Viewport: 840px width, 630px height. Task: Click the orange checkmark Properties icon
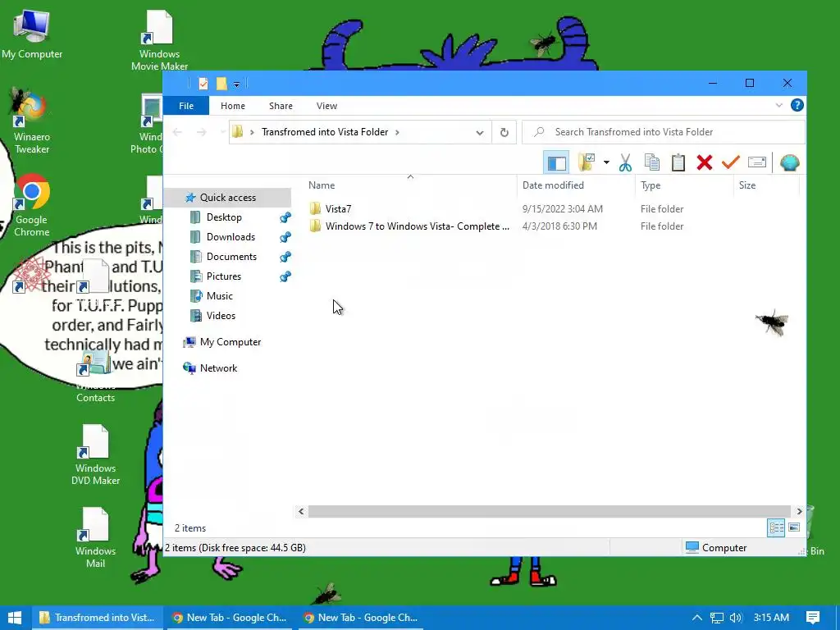pos(731,162)
